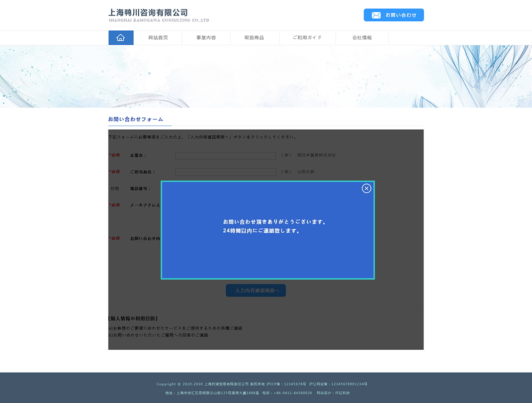Click the お問い合わせフォーム section heading
This screenshot has height=403, width=532.
tap(136, 119)
